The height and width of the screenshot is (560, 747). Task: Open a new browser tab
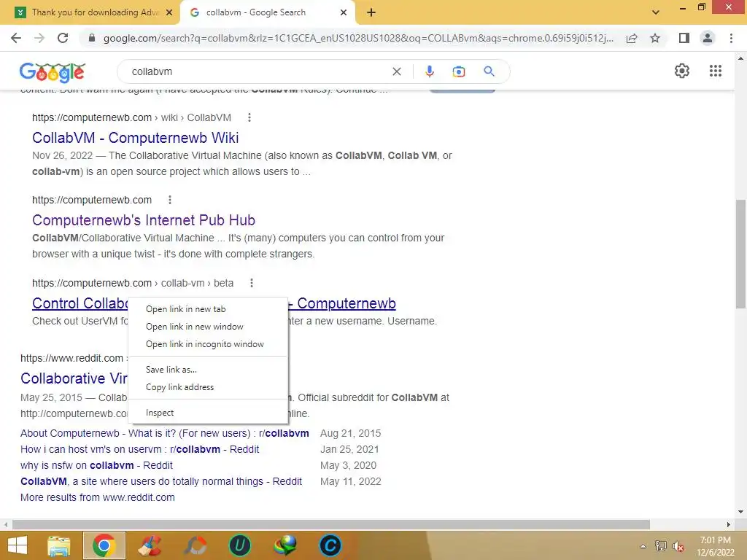coord(371,12)
